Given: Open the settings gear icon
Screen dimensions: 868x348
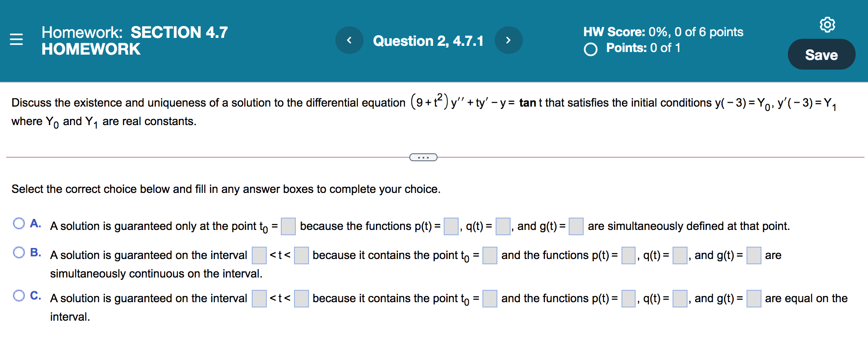Looking at the screenshot, I should [x=827, y=25].
